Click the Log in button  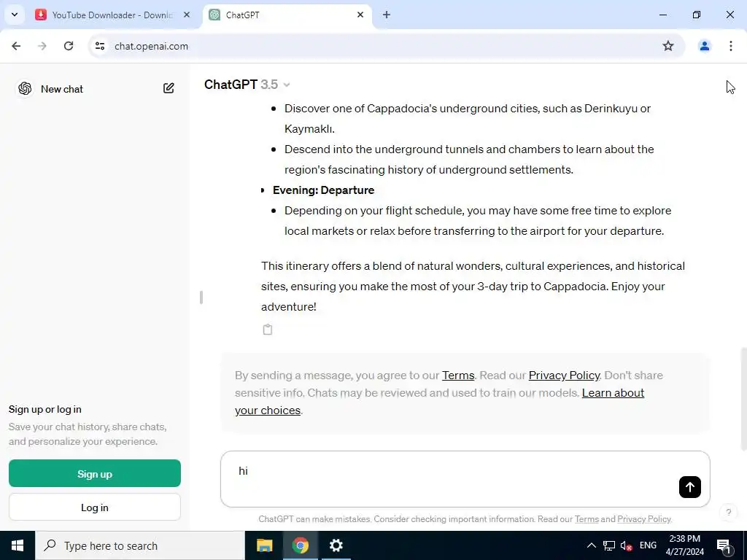tap(95, 507)
